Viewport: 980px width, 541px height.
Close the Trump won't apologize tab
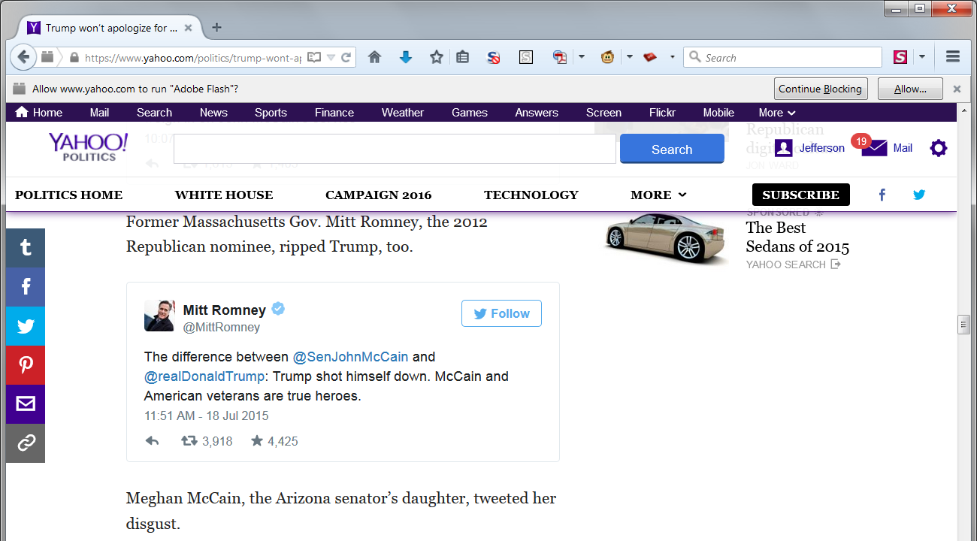[x=188, y=28]
